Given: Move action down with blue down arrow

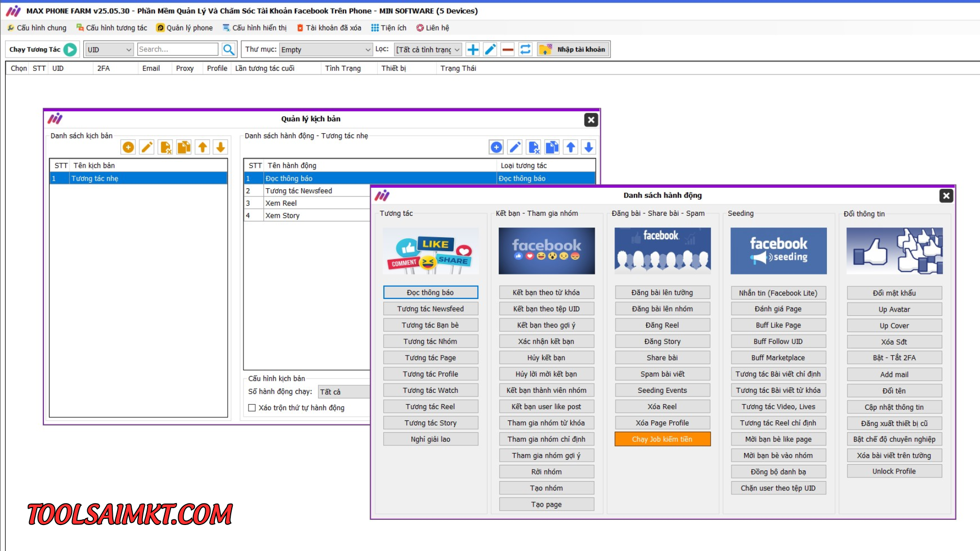Looking at the screenshot, I should [589, 147].
